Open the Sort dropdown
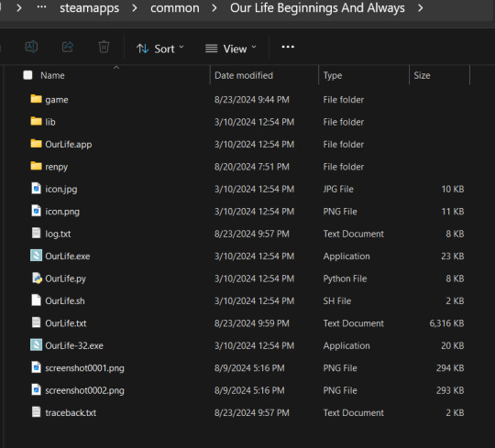This screenshot has height=448, width=495. click(x=160, y=49)
